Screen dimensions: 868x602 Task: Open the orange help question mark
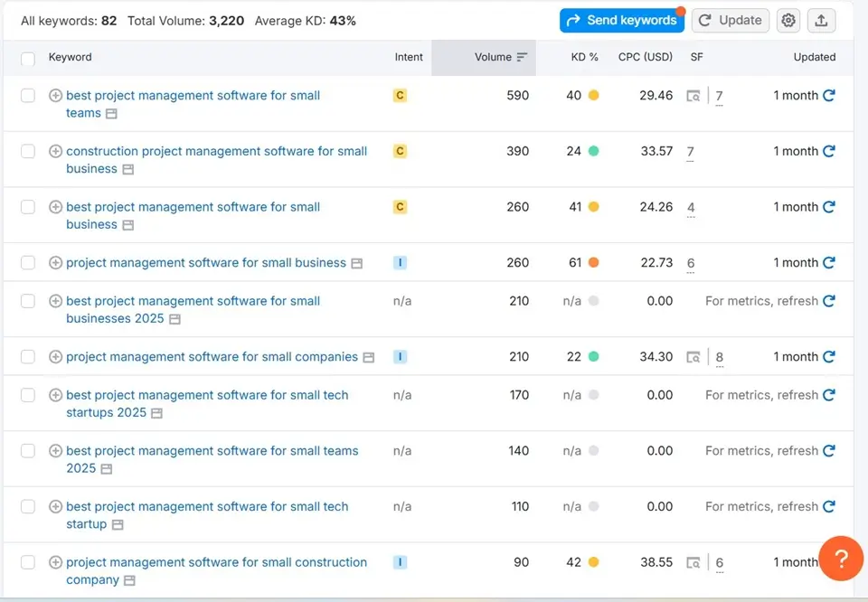tap(841, 559)
